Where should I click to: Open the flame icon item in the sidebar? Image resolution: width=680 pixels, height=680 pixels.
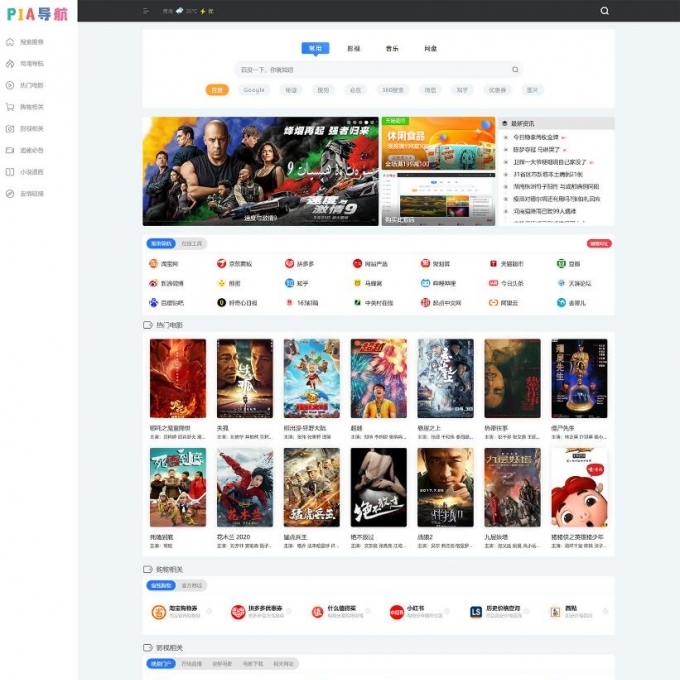click(x=10, y=64)
